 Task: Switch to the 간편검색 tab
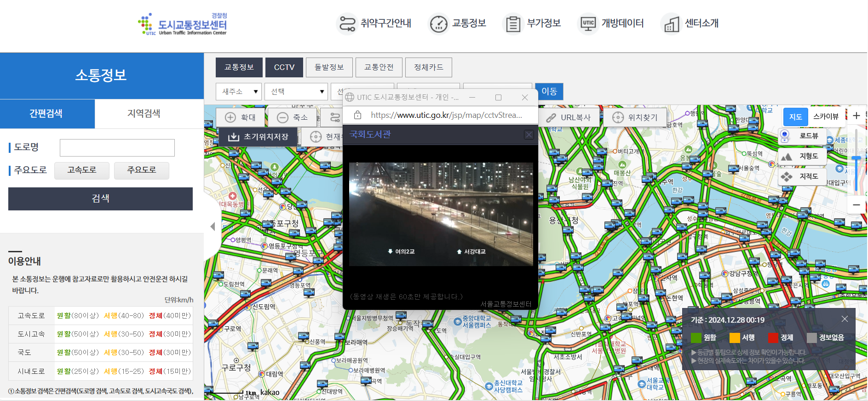[x=47, y=114]
